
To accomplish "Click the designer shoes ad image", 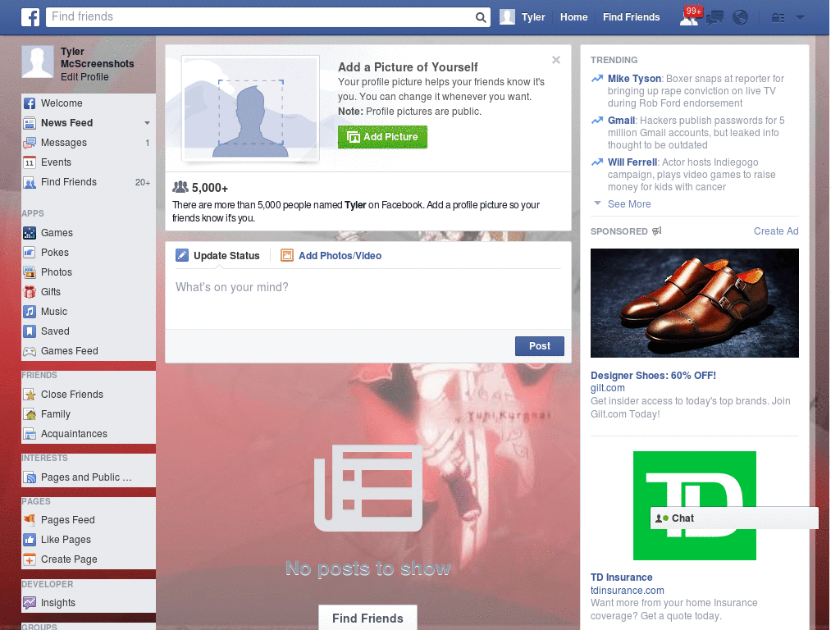I will 694,303.
